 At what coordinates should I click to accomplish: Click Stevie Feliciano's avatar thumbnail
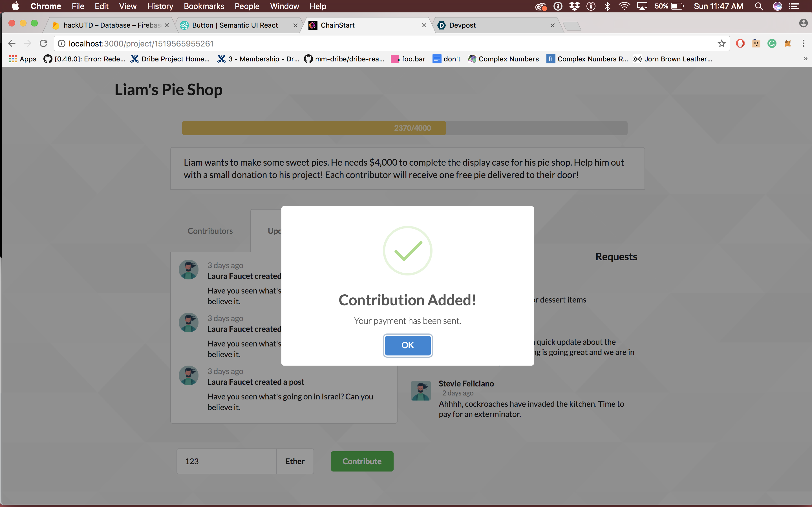421,390
